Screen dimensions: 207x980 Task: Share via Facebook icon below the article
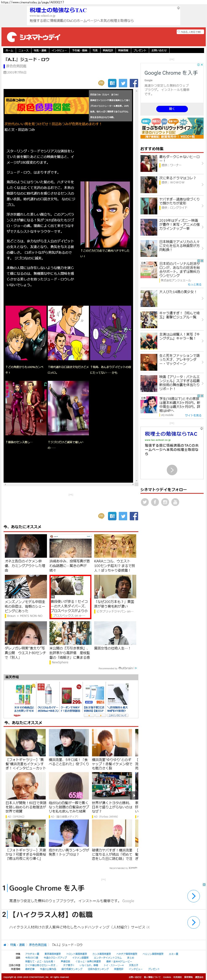pos(134,516)
